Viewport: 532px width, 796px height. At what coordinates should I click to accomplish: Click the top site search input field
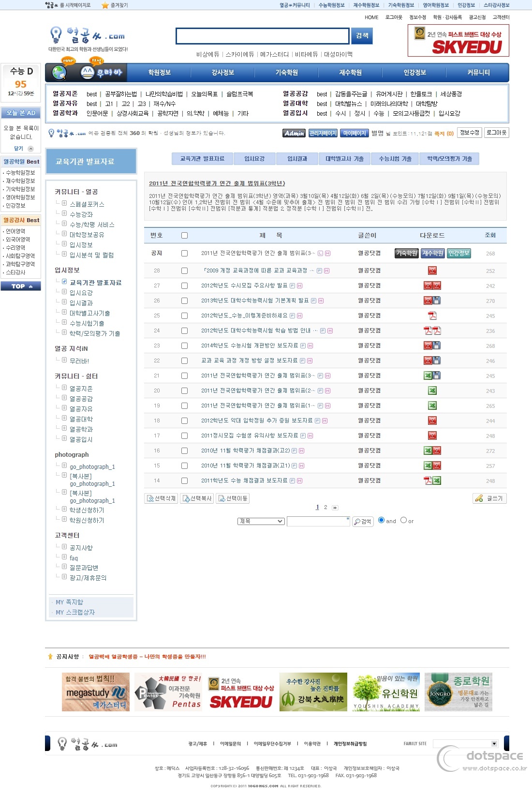(262, 36)
